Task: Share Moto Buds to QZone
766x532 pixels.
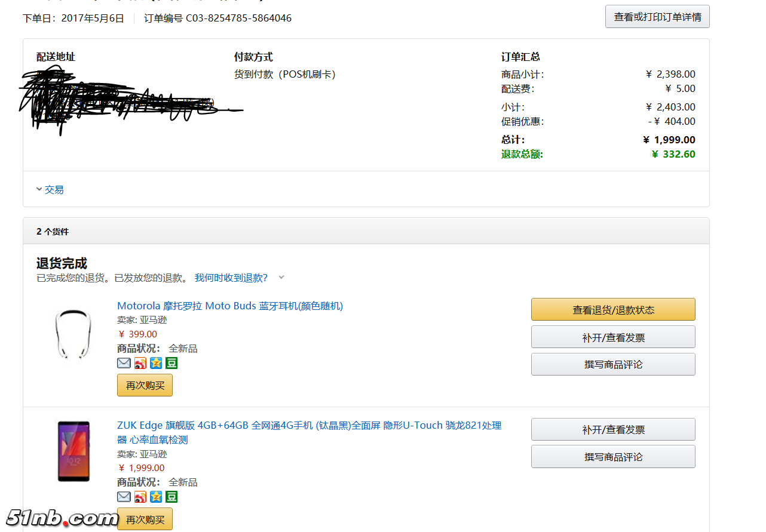Action: point(156,363)
